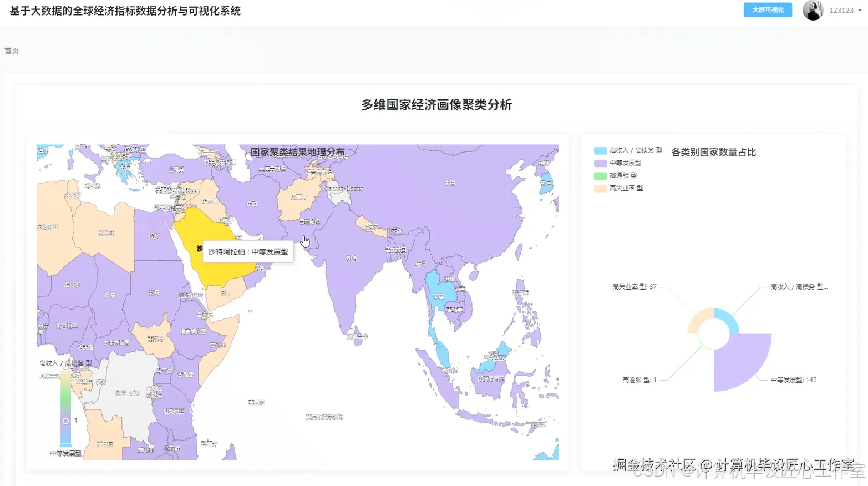Open the 大屏可视化 big-screen view

tap(767, 9)
